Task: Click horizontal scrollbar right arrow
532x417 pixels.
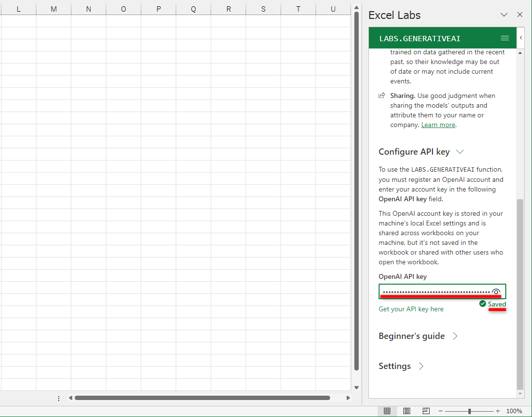Action: coord(348,398)
